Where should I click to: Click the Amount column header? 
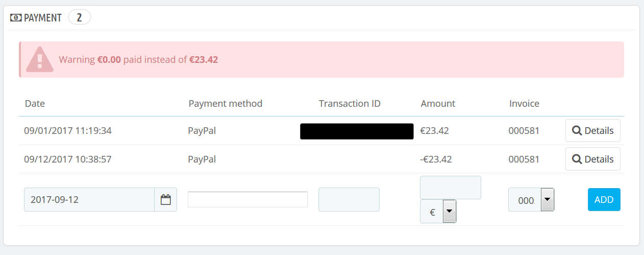[x=438, y=103]
